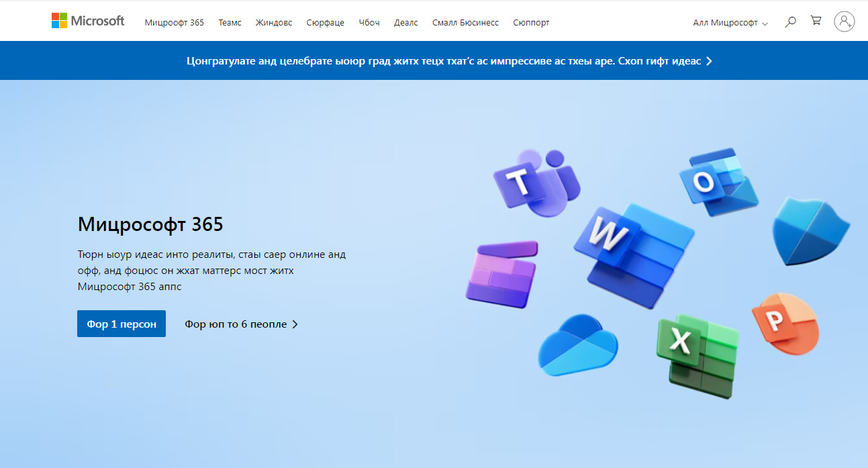Click the Схоп гифт идеас banner link
The image size is (868, 468).
coord(665,61)
